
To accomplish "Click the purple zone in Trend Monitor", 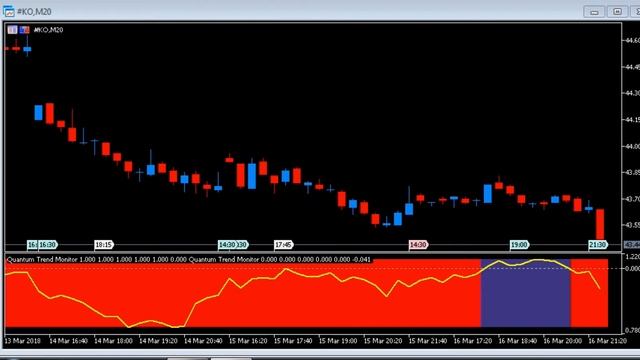I will 526,293.
